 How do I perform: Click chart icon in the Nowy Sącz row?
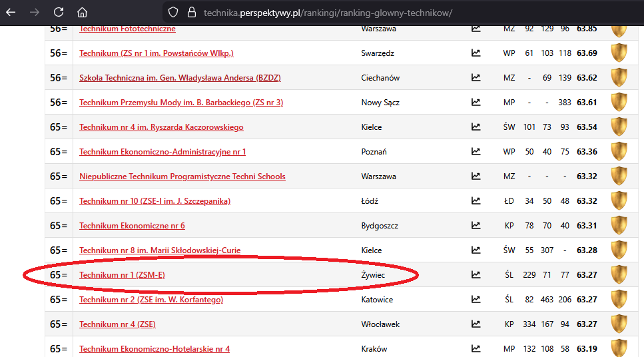pos(476,103)
